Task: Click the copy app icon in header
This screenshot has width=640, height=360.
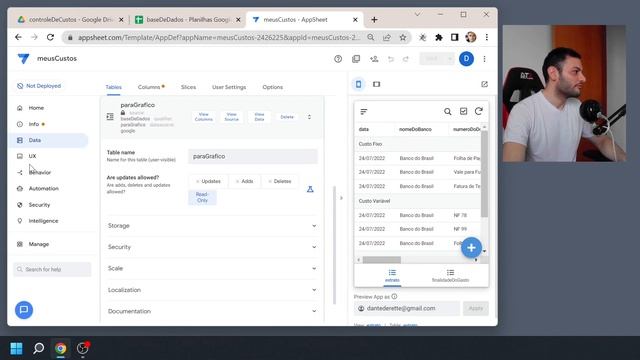Action: pyautogui.click(x=356, y=59)
